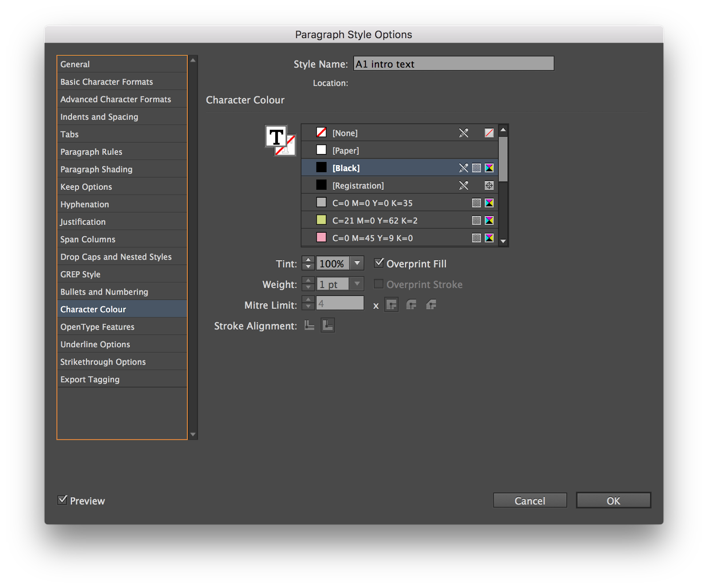Click the swatch list scroll up arrow
Screen dimensions: 708x588
pyautogui.click(x=503, y=130)
